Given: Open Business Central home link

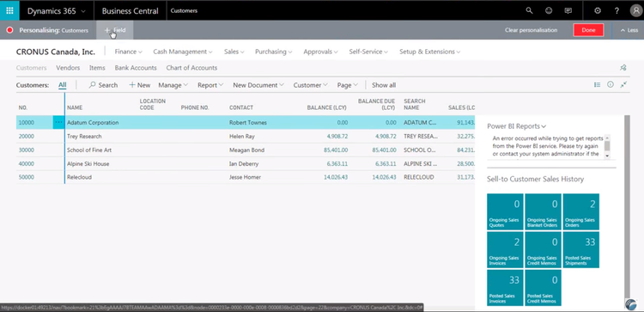Looking at the screenshot, I should tap(130, 11).
